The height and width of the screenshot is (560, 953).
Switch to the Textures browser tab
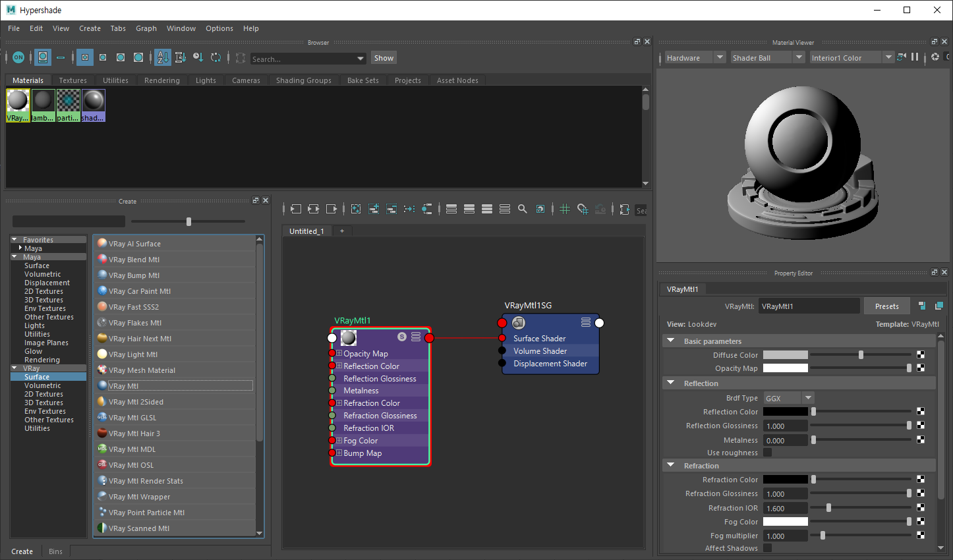click(x=73, y=80)
